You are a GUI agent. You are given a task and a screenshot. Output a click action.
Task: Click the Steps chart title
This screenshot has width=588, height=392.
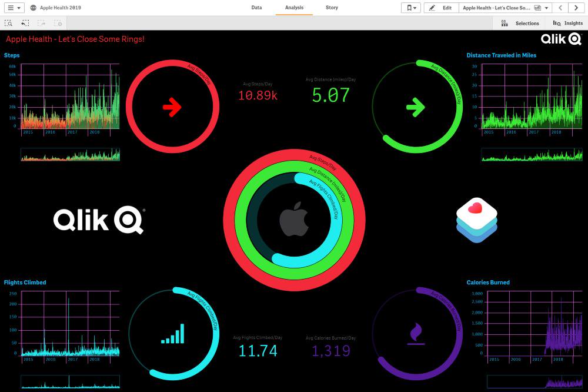pyautogui.click(x=12, y=55)
